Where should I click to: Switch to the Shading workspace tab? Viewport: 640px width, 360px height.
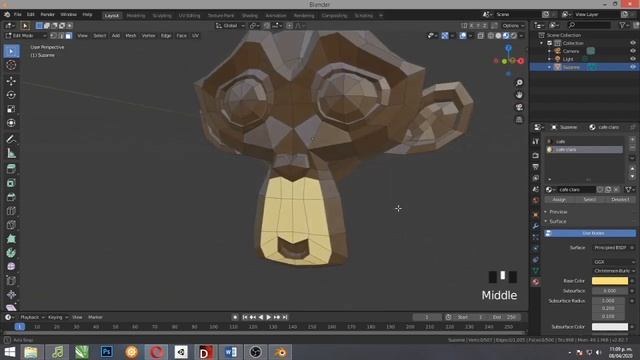(x=250, y=16)
